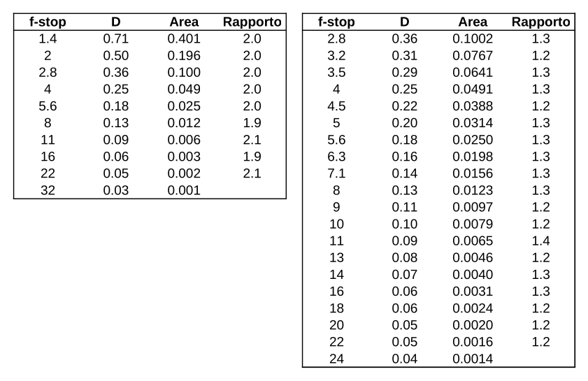Select the f-stop cell showing 6.3
588x381 pixels.
click(336, 157)
